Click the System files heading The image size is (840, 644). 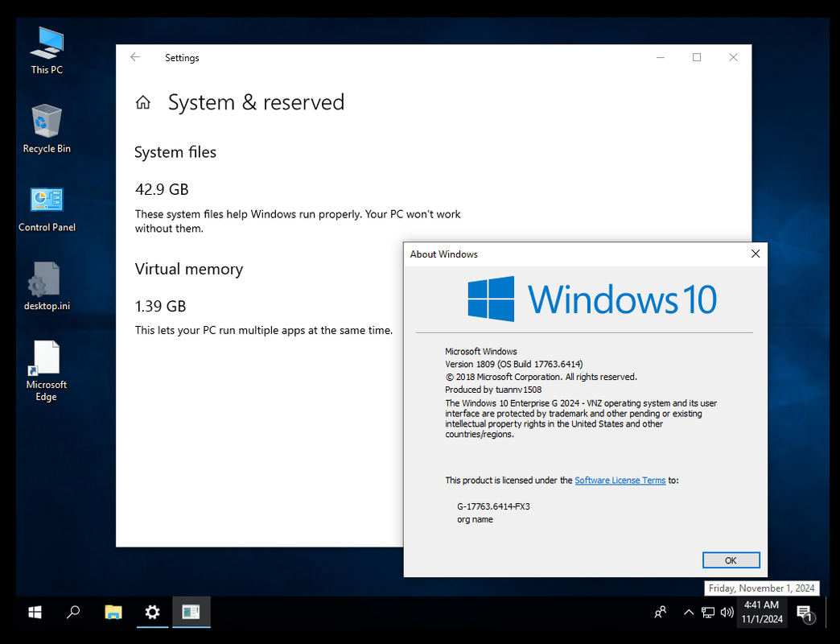[x=175, y=152]
